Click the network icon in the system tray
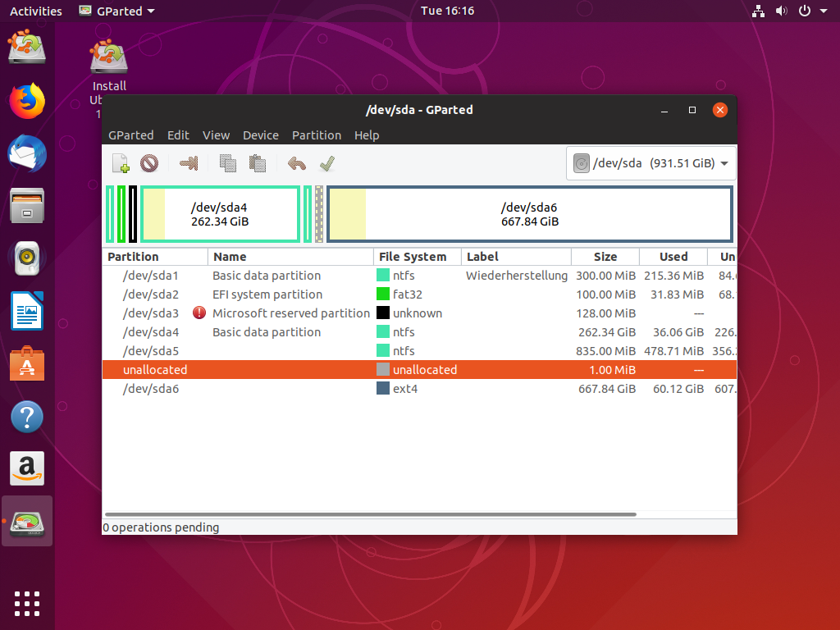This screenshot has width=840, height=630. 758,11
